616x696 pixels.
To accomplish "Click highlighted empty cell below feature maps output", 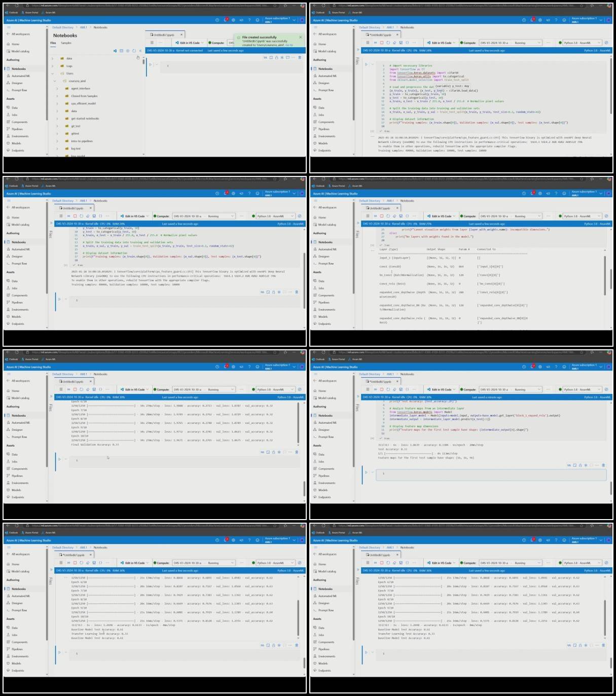I will (491, 474).
